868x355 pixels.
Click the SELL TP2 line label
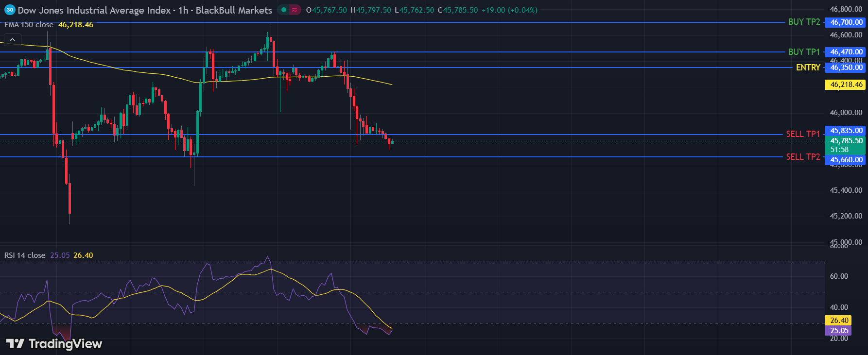pyautogui.click(x=803, y=157)
